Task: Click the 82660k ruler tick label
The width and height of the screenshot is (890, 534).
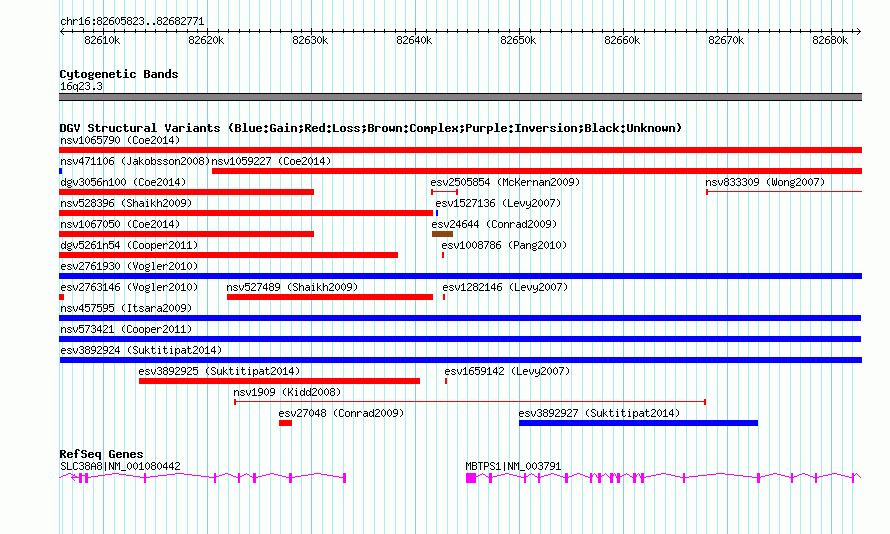Action: click(x=622, y=40)
